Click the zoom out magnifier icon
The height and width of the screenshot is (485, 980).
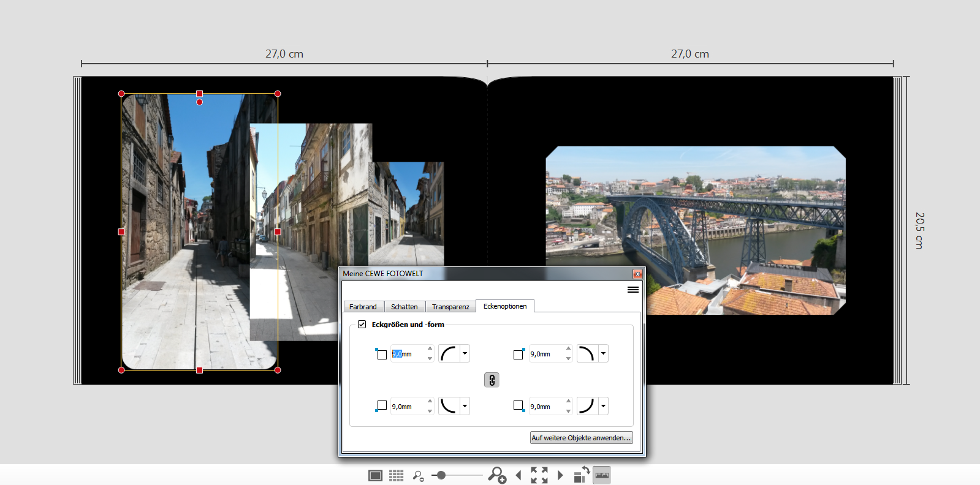(x=419, y=476)
